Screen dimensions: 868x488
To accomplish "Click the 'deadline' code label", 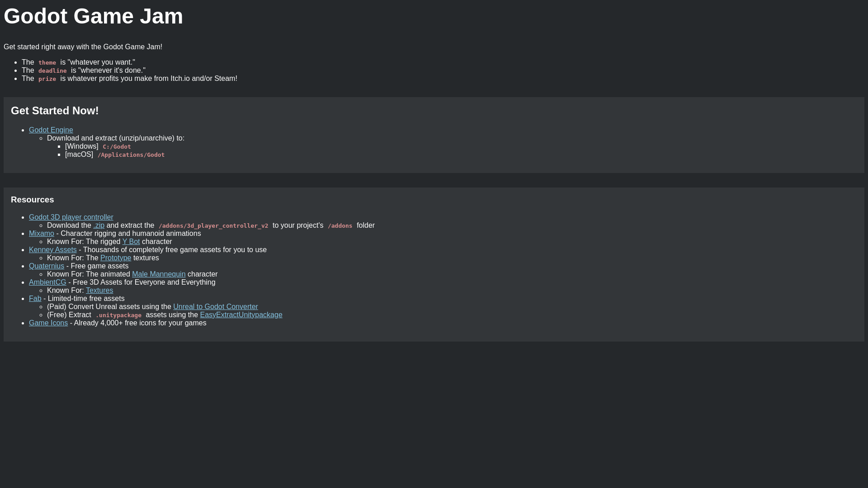I will point(52,71).
